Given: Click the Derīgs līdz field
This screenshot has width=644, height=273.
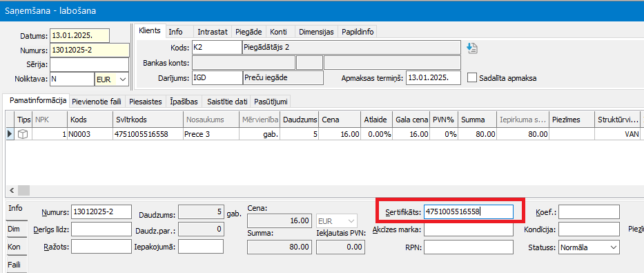Looking at the screenshot, I should [101, 229].
